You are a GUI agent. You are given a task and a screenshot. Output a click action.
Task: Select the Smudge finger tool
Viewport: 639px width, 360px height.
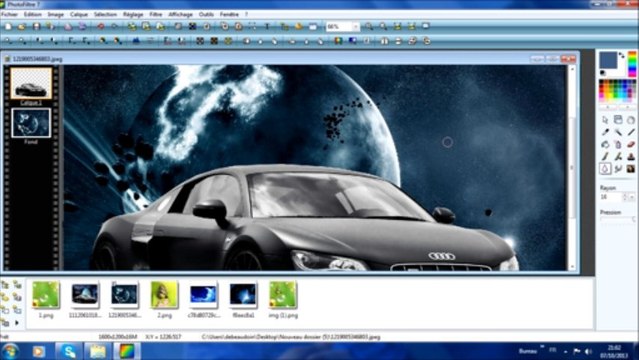click(x=618, y=169)
